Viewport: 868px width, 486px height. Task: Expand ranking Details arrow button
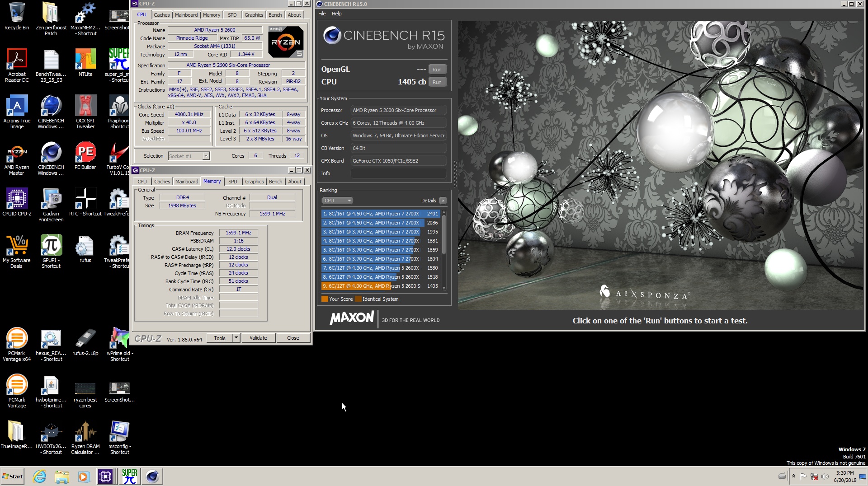tap(443, 201)
